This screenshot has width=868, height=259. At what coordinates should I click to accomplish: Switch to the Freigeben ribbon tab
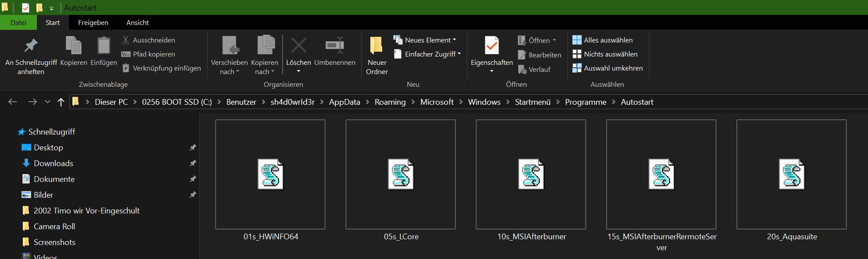tap(93, 22)
